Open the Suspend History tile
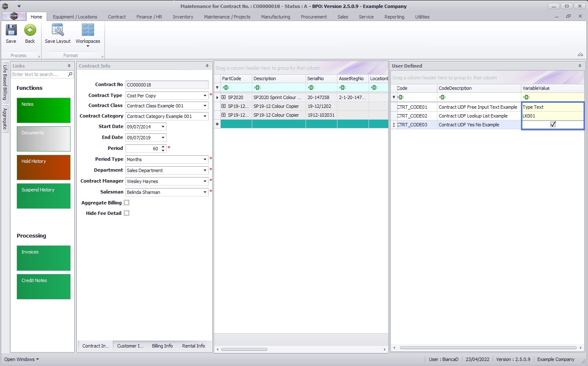Viewport: 588px width, 366px height. (x=44, y=196)
